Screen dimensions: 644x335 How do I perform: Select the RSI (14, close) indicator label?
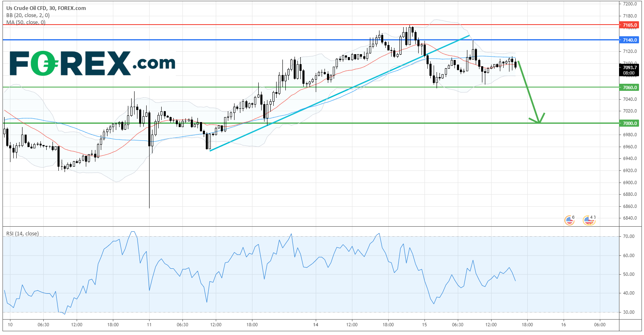coord(22,234)
